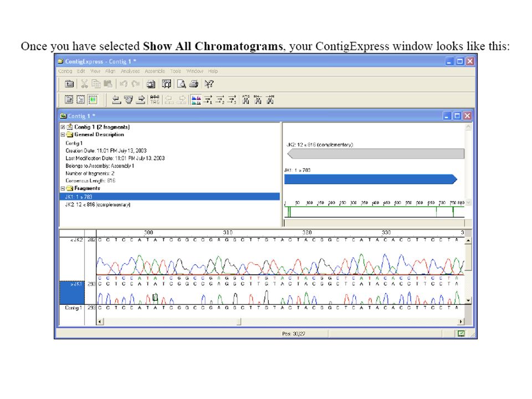
Task: Click the ContigExpress title bar application icon
Action: click(61, 62)
